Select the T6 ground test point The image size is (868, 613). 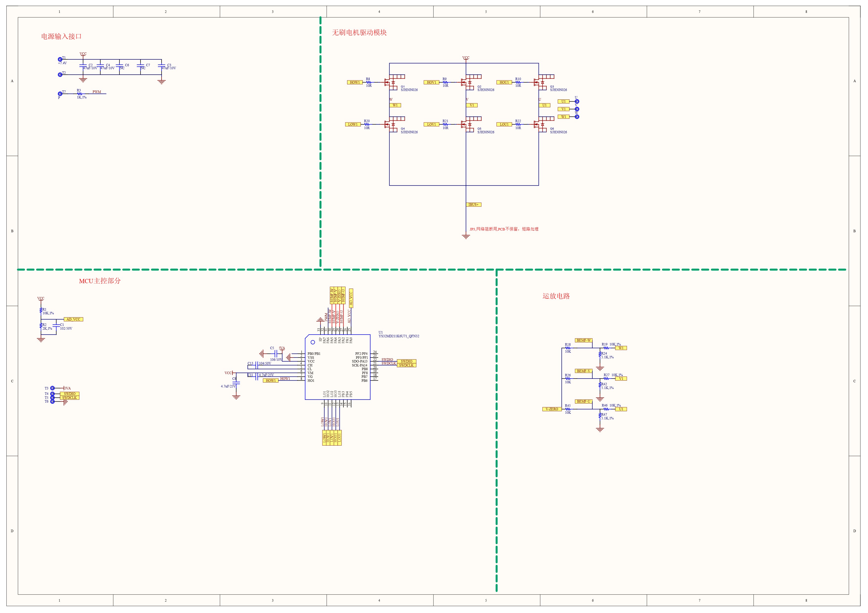52,402
